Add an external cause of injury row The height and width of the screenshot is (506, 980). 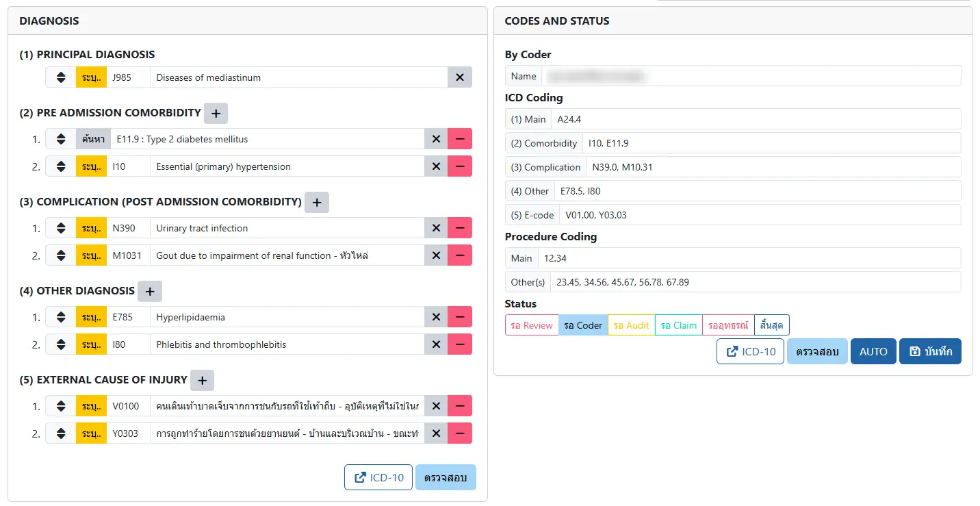[x=202, y=380]
